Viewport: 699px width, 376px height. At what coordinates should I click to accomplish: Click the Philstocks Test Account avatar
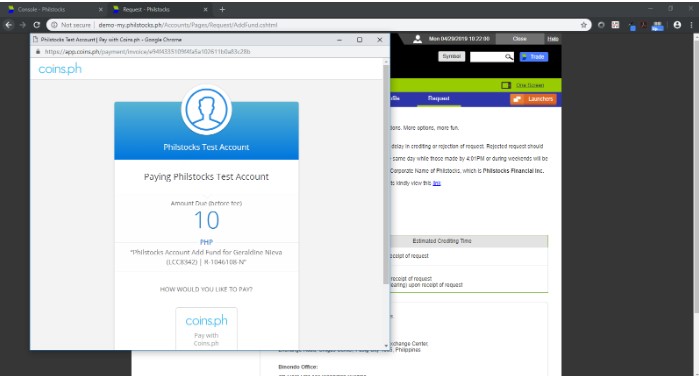(x=206, y=110)
